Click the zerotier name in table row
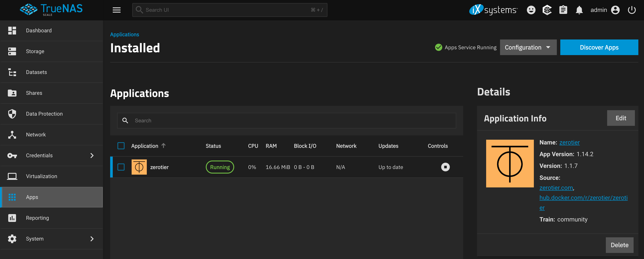The width and height of the screenshot is (644, 259). [x=159, y=167]
